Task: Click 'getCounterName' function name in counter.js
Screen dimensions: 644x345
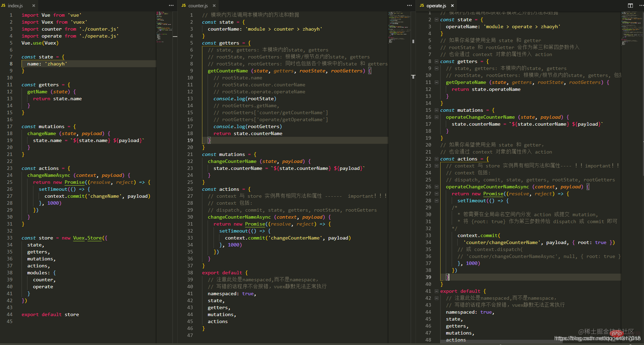Action: 228,71
